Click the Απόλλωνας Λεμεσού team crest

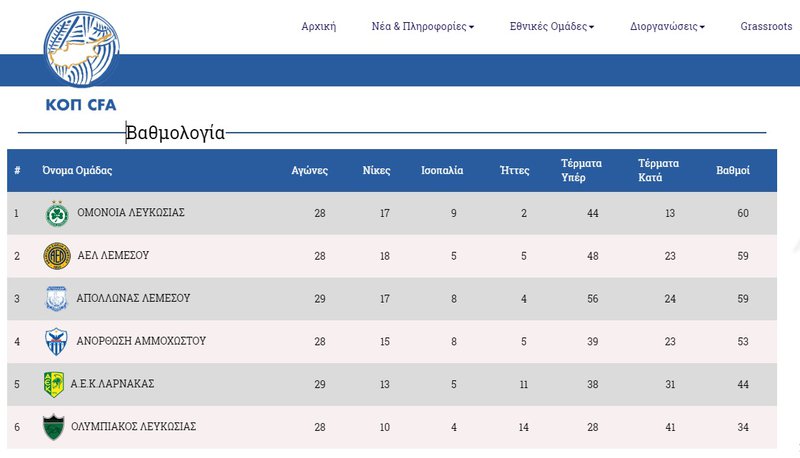pos(57,299)
